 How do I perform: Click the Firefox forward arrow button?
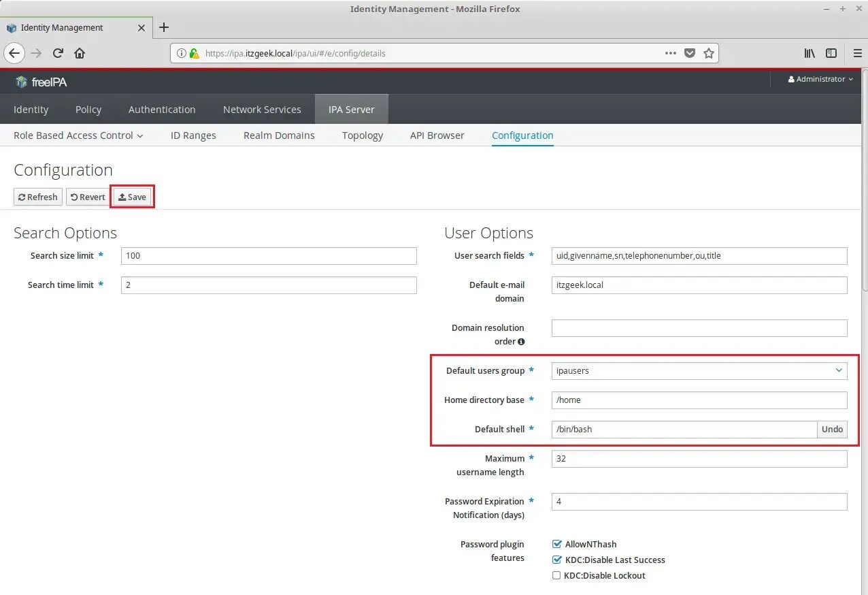pyautogui.click(x=36, y=53)
